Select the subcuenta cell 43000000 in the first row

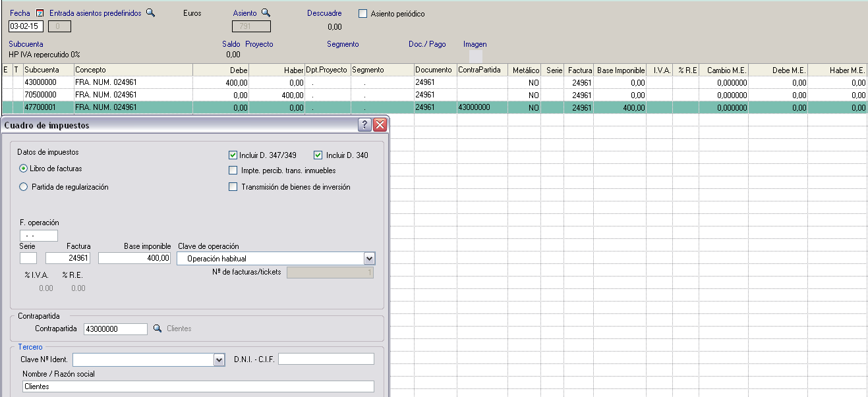48,83
